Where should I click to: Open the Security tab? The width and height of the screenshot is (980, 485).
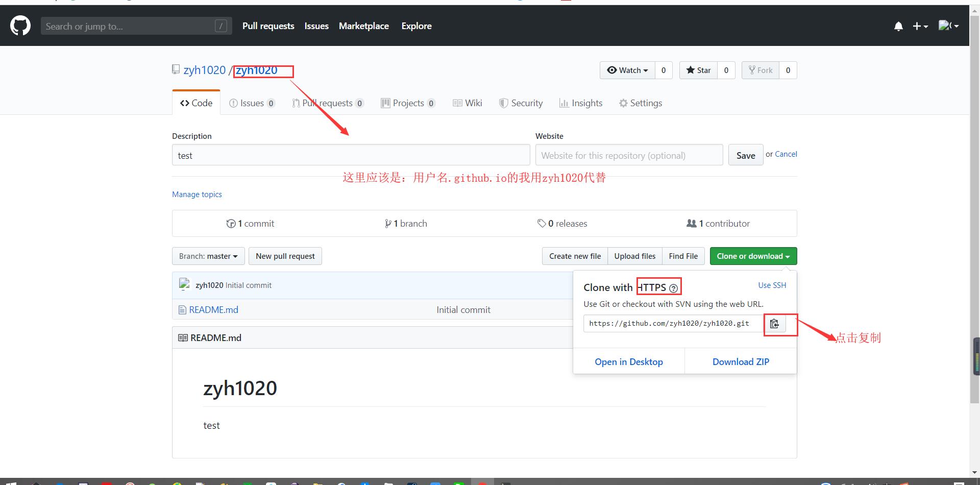521,103
